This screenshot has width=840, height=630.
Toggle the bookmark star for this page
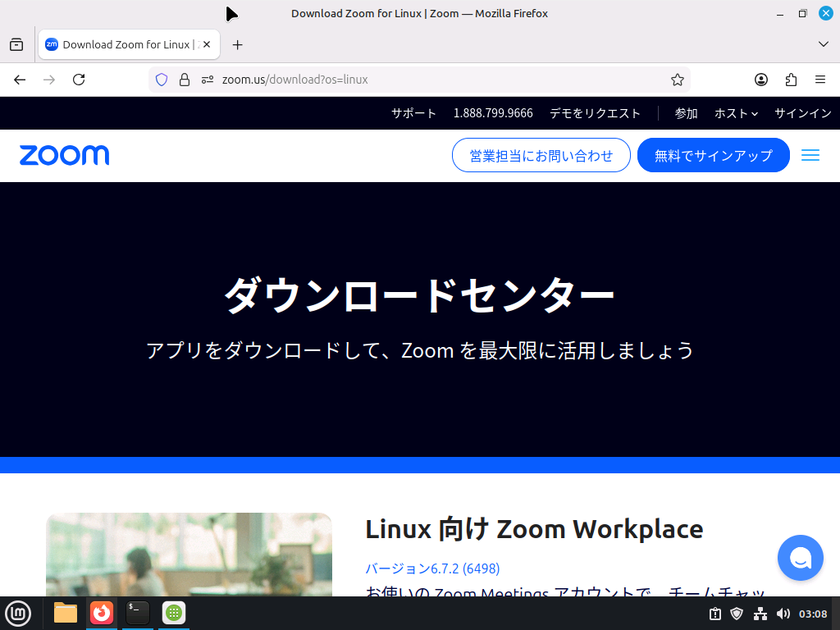click(678, 80)
